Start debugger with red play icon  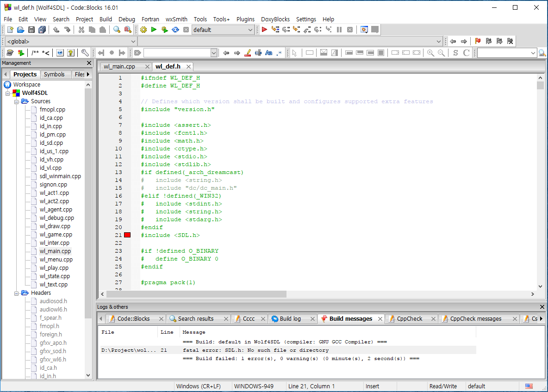click(265, 30)
